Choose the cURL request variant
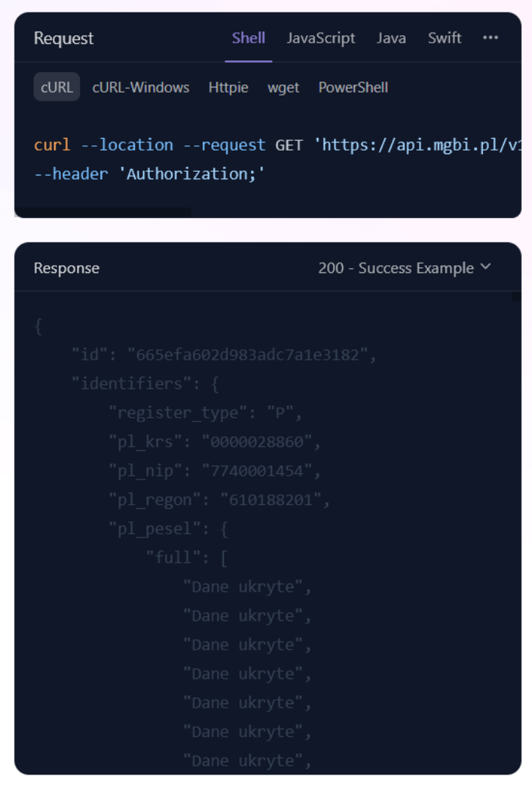 click(x=57, y=87)
